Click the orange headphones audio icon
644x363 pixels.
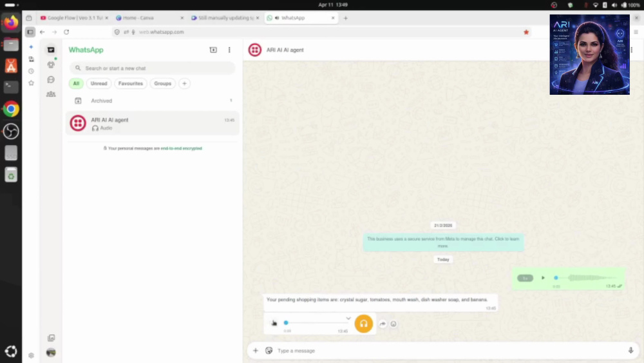click(x=363, y=324)
